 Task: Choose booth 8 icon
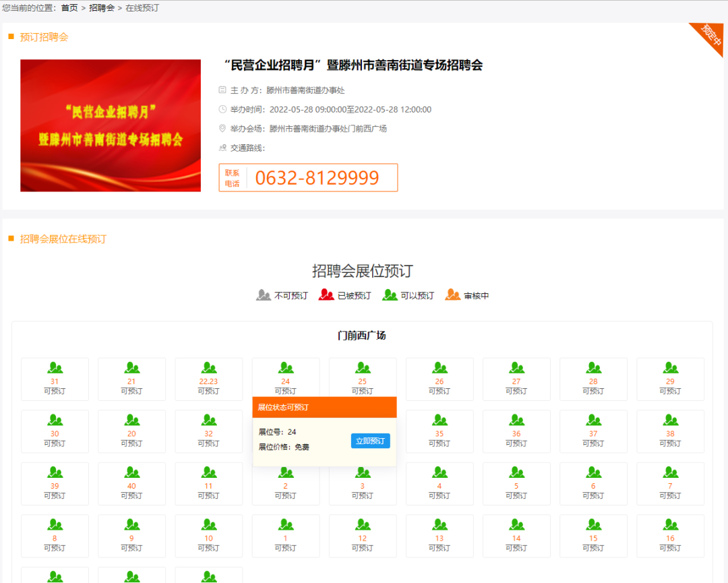(55, 525)
